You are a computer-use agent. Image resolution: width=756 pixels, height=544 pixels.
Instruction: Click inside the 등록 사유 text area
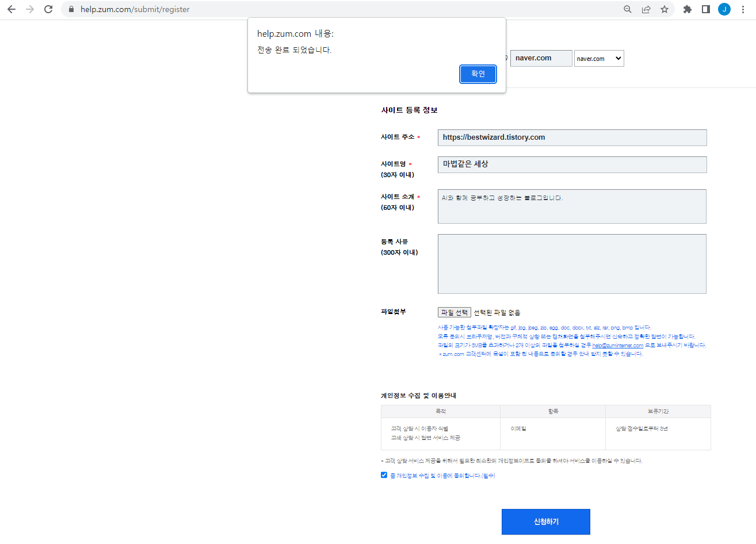pyautogui.click(x=572, y=263)
